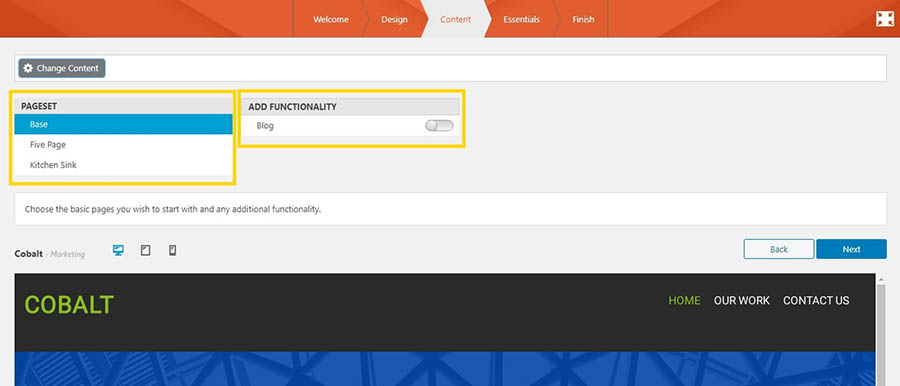Choose the Kitchen Sink pageset
Viewport: 900px width, 386px height.
123,165
